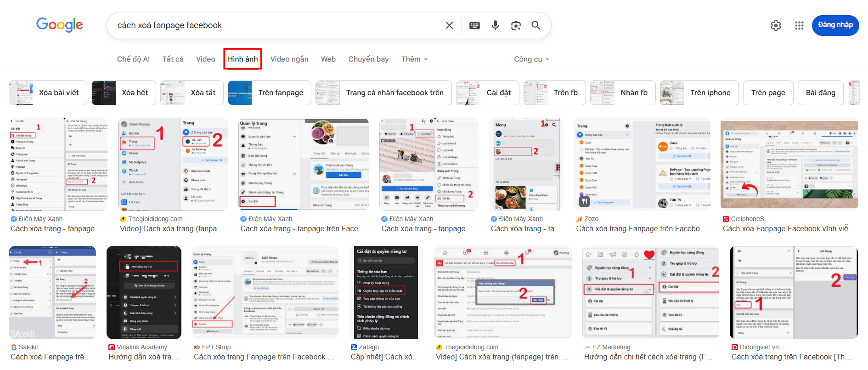Click the Didongviet.vn source favicon
Image resolution: width=868 pixels, height=370 pixels.
click(735, 347)
